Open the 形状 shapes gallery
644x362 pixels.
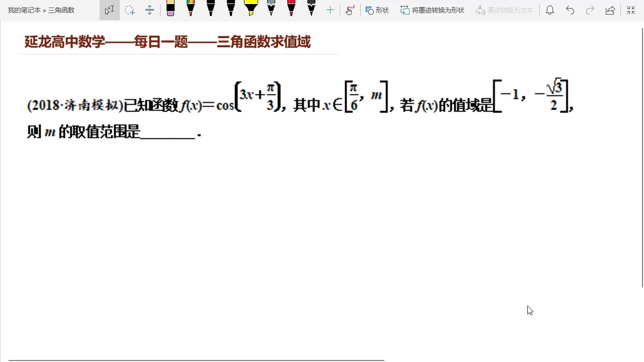click(x=377, y=10)
